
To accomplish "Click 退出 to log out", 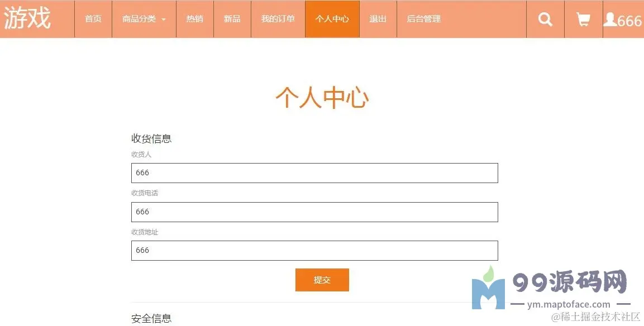I will coord(378,19).
